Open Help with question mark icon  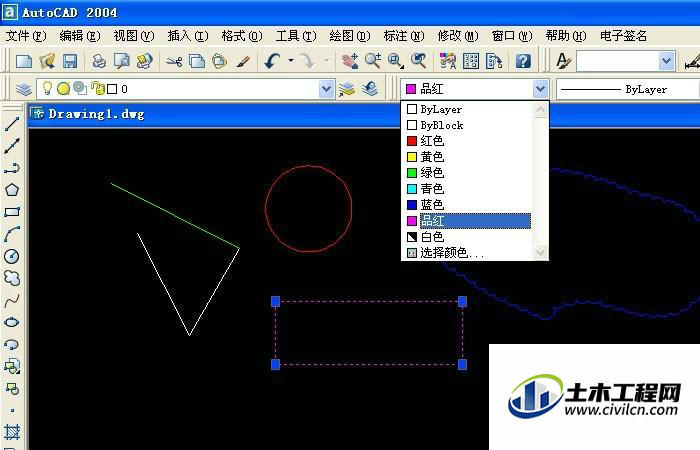[523, 61]
